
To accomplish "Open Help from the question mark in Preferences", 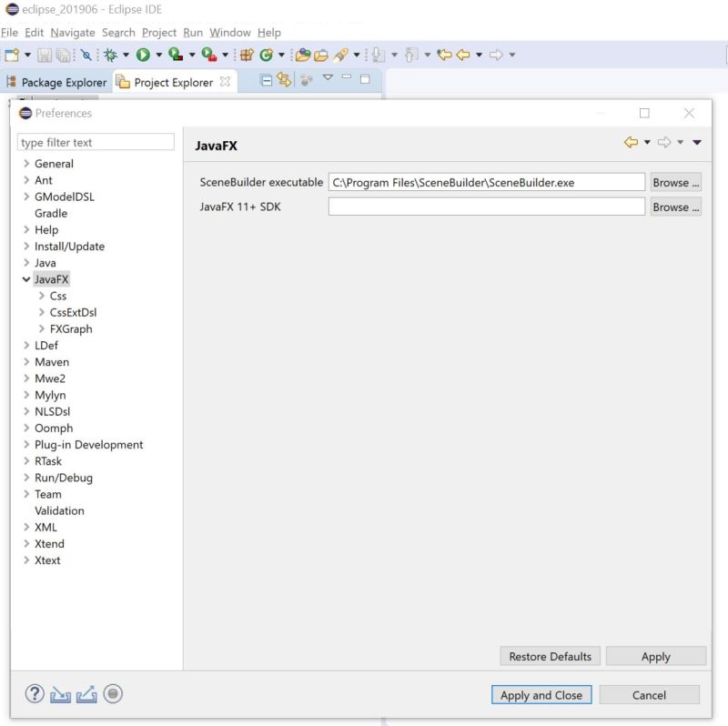I will (x=35, y=694).
